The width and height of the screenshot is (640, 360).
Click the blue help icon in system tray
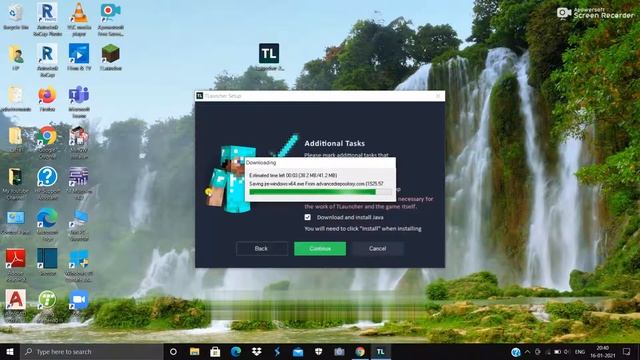[516, 352]
